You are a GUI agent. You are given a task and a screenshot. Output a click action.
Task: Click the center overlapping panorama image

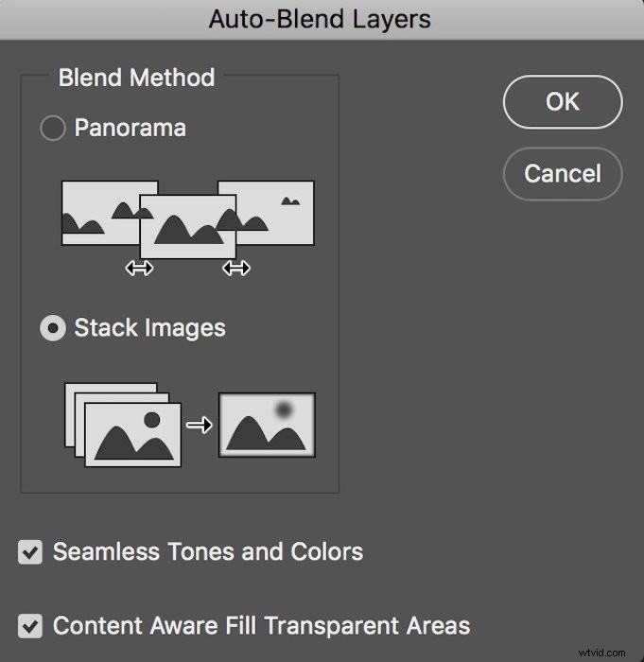[x=187, y=226]
